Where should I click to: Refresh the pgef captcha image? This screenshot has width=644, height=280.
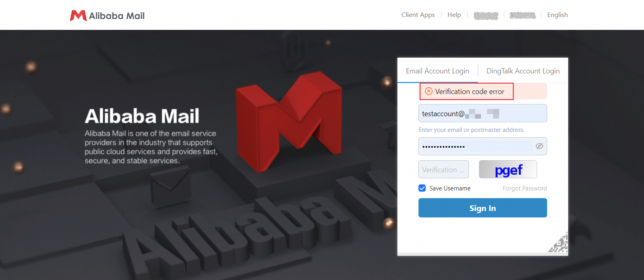tap(508, 169)
